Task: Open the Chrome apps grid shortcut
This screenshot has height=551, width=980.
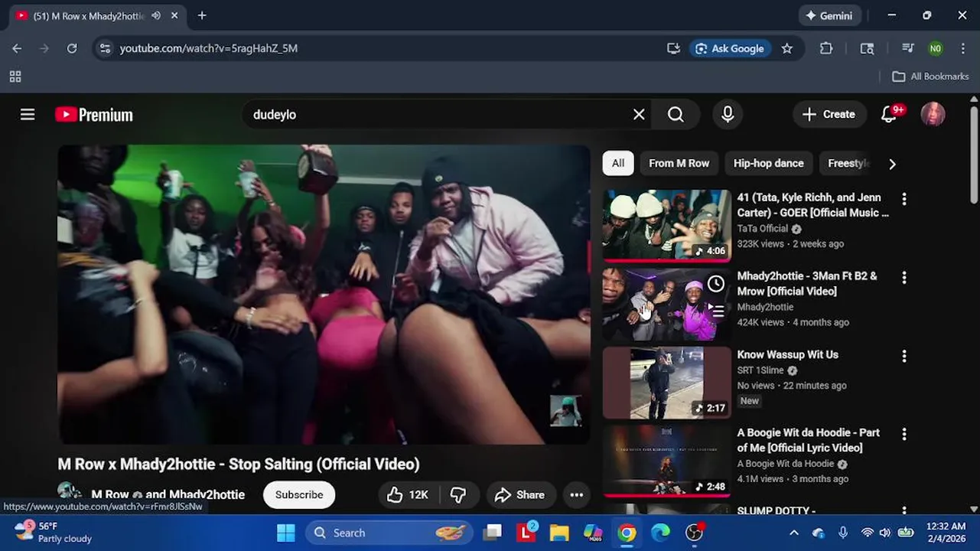Action: click(15, 77)
